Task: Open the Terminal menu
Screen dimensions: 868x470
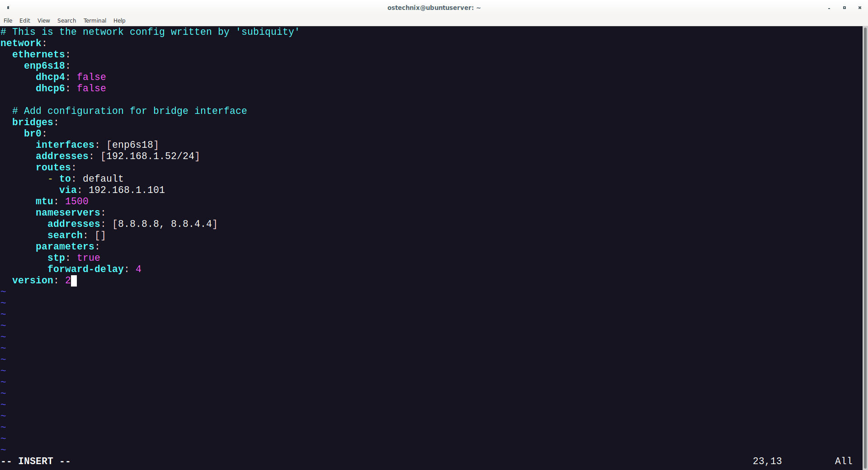Action: tap(94, 20)
